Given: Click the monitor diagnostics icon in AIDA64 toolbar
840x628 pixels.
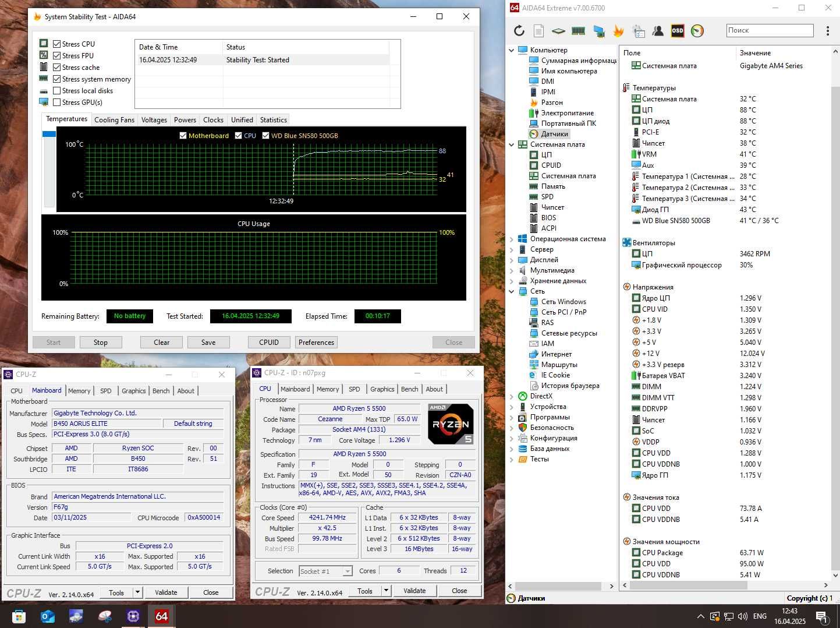Looking at the screenshot, I should [x=598, y=30].
